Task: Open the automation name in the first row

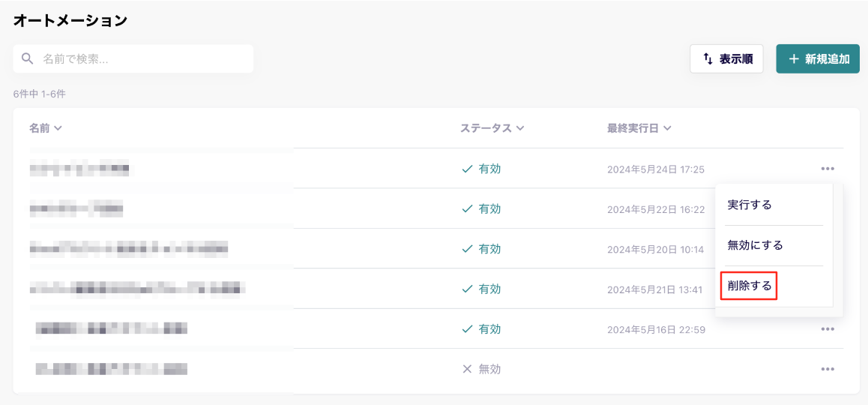Action: [x=79, y=169]
